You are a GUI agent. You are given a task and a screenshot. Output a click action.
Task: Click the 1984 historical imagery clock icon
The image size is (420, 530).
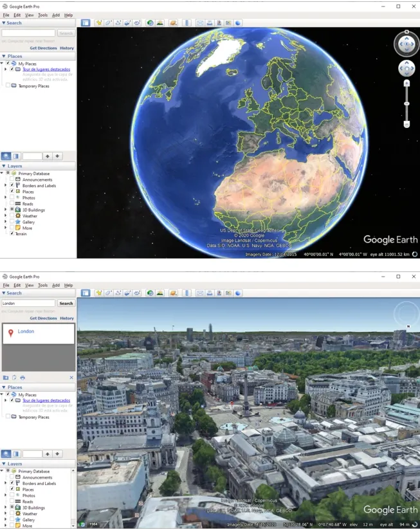82,525
